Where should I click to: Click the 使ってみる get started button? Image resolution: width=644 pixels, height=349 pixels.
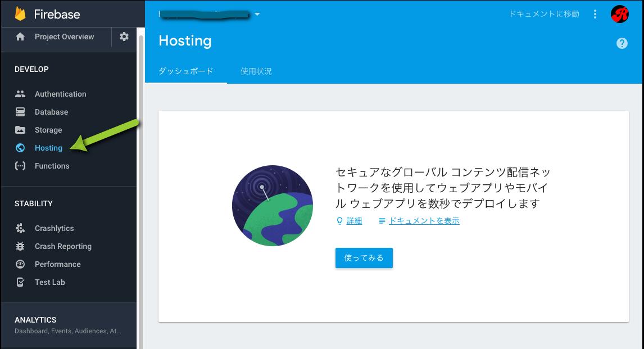click(x=364, y=258)
